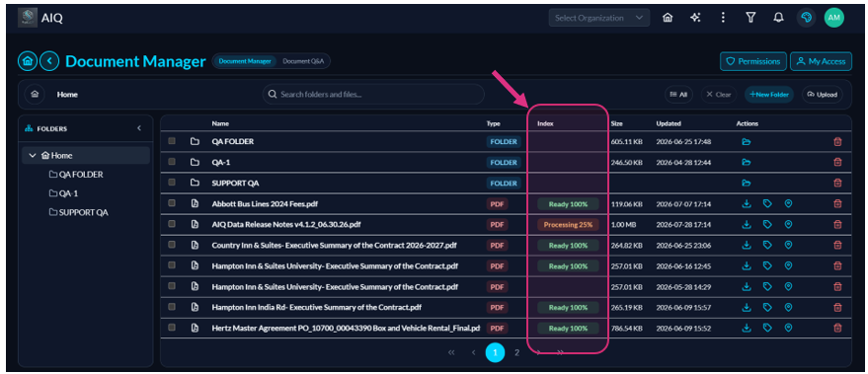The width and height of the screenshot is (868, 374).
Task: Click the Upload button
Action: [x=822, y=95]
